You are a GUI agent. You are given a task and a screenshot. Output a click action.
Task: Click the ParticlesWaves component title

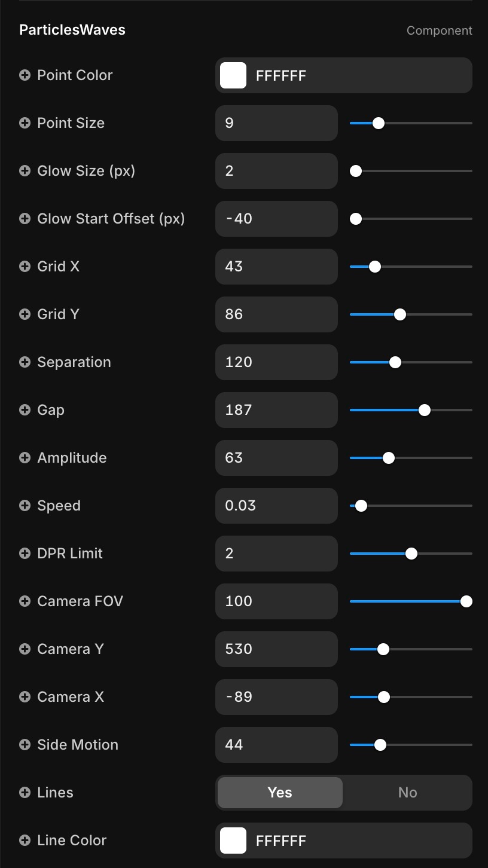click(72, 30)
